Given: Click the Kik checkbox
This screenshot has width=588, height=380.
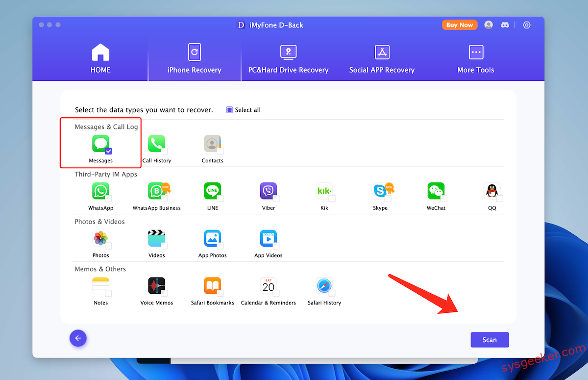Looking at the screenshot, I should (x=332, y=199).
